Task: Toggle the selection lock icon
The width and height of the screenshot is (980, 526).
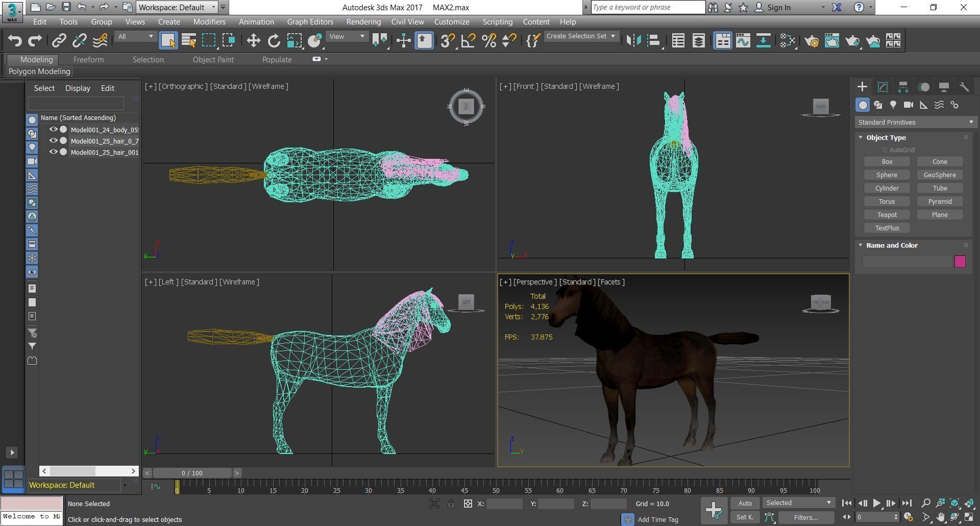Action: coord(451,504)
